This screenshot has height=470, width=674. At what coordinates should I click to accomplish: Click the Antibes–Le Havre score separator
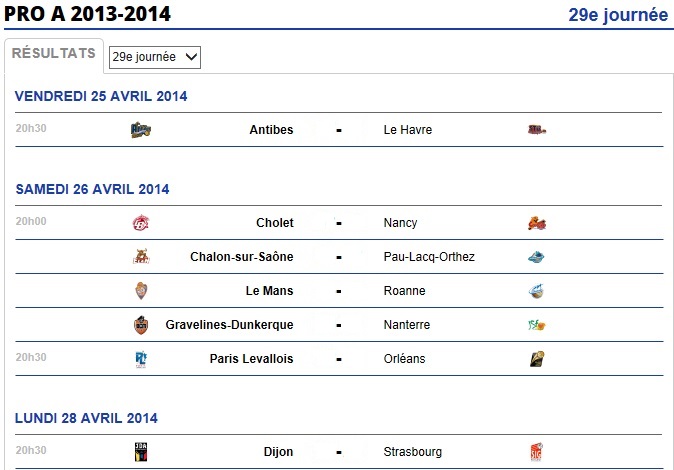point(339,130)
